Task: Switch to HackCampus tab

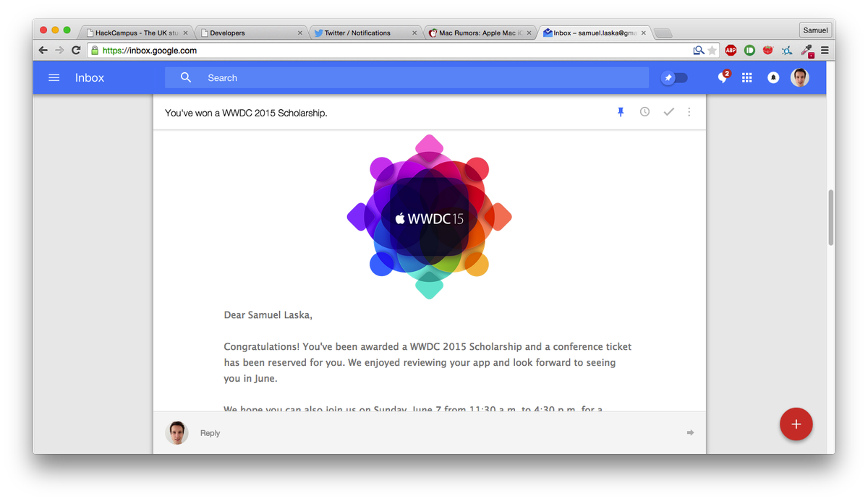Action: point(136,33)
